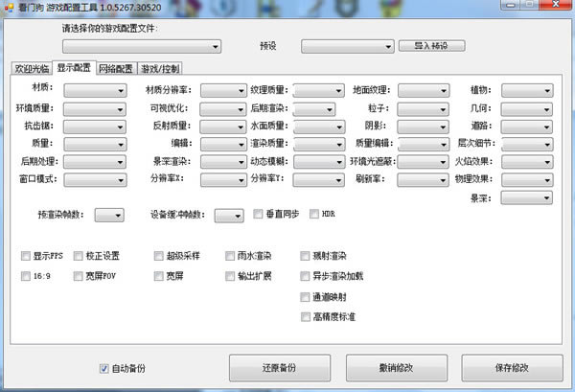This screenshot has width=575, height=392.
Task: Uncheck the 自动备份 checkbox
Action: point(104,368)
